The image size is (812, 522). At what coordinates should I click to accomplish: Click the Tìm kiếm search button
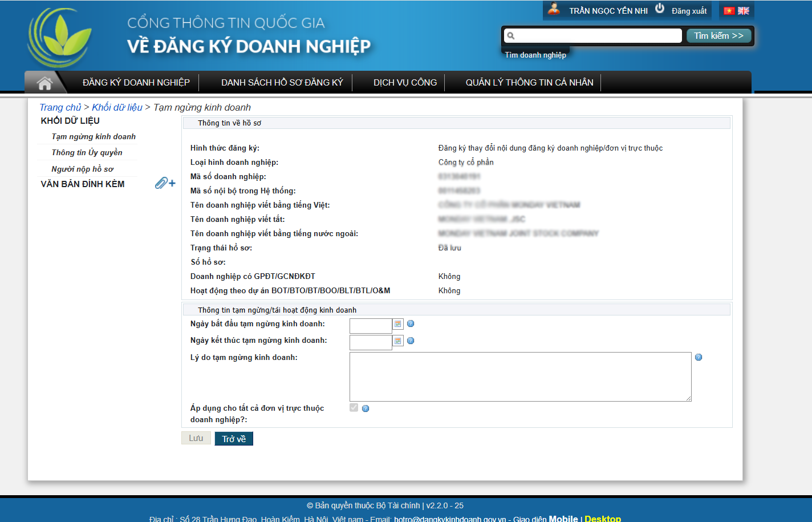tap(718, 36)
